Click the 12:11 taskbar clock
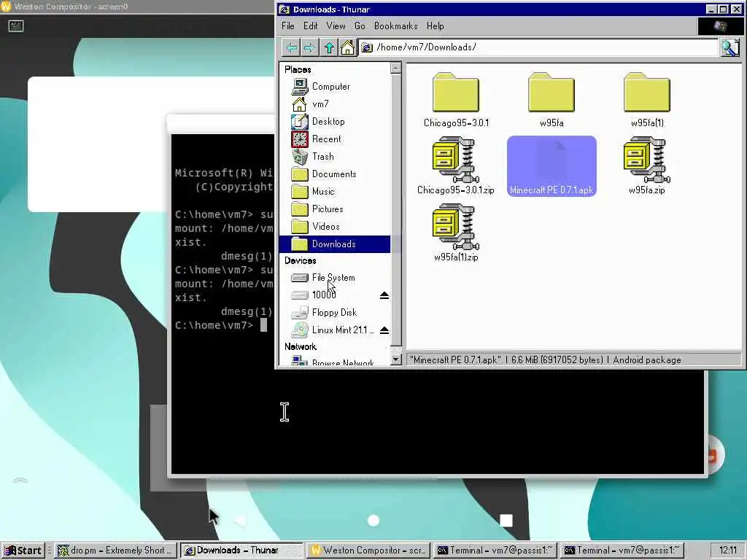The width and height of the screenshot is (747, 560). [727, 551]
